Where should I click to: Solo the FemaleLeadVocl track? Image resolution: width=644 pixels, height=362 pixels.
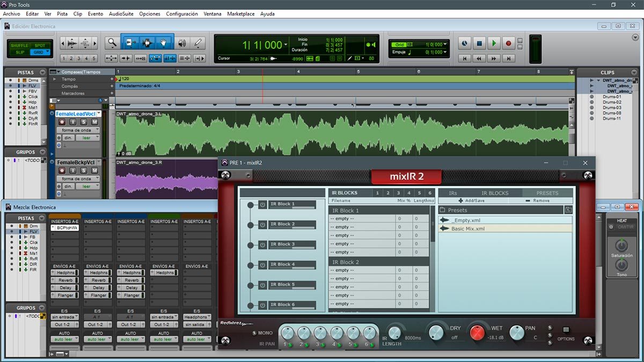(x=84, y=122)
